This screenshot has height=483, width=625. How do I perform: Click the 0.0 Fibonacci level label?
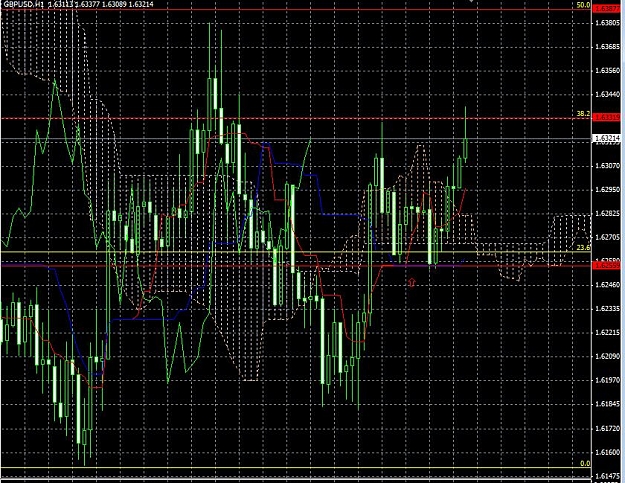click(585, 463)
